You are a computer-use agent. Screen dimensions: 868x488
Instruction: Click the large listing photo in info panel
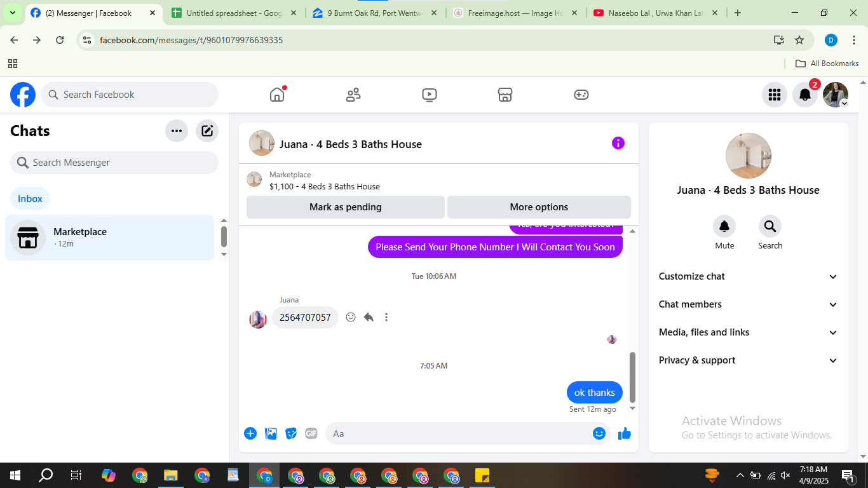click(749, 156)
